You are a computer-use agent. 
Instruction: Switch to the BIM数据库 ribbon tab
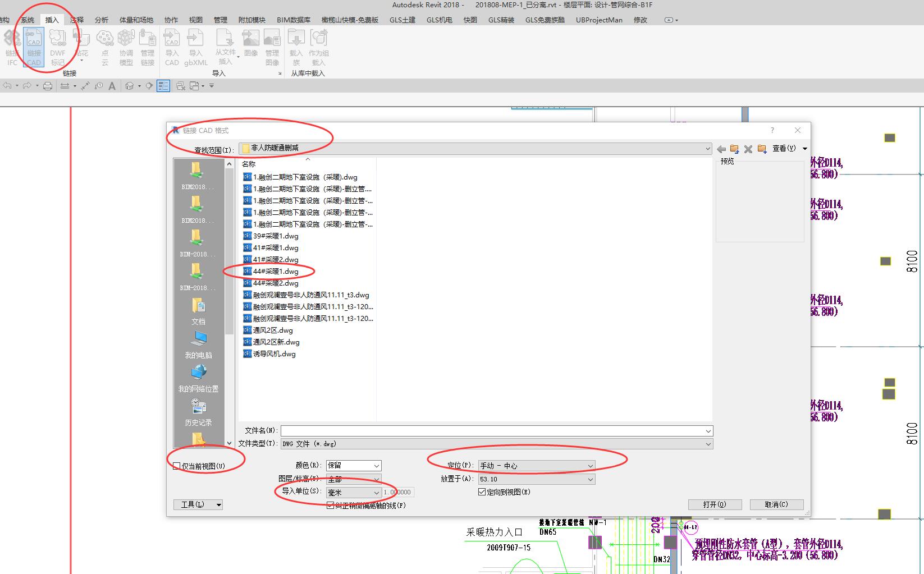[294, 20]
